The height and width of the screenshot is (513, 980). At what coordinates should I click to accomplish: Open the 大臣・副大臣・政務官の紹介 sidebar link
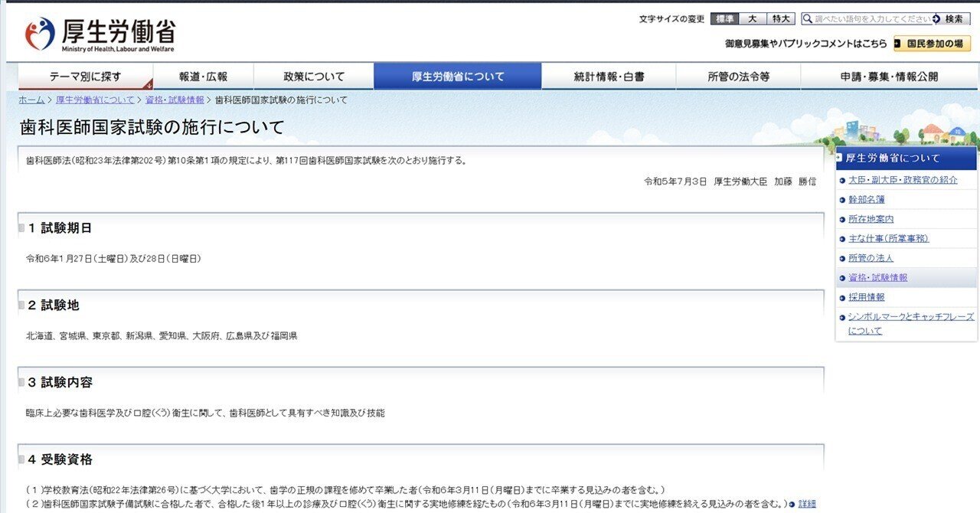[x=902, y=180]
